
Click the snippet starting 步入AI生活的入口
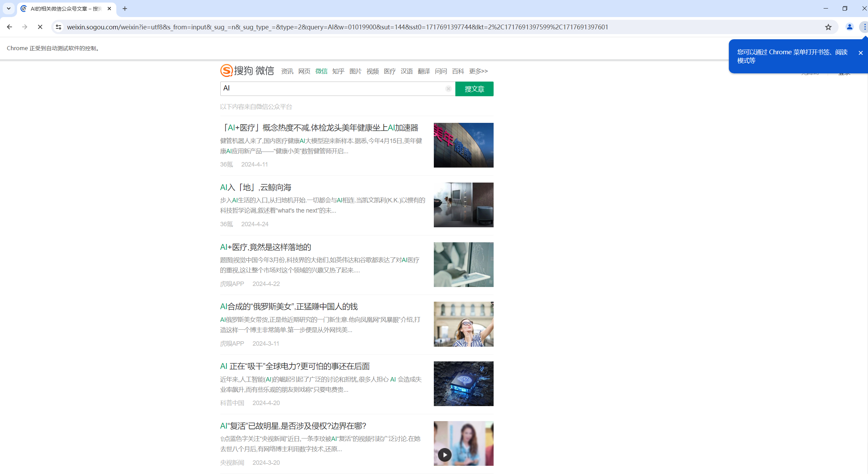(322, 205)
